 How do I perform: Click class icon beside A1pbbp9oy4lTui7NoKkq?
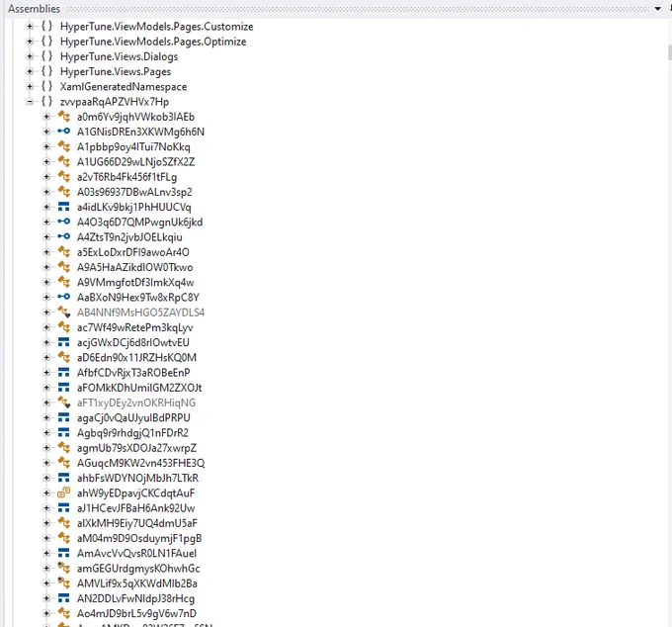click(63, 146)
